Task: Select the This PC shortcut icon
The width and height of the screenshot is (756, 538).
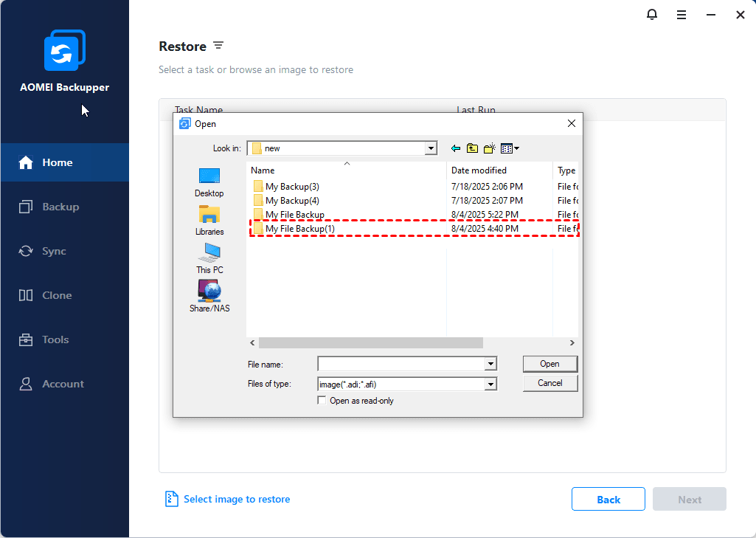Action: (209, 253)
